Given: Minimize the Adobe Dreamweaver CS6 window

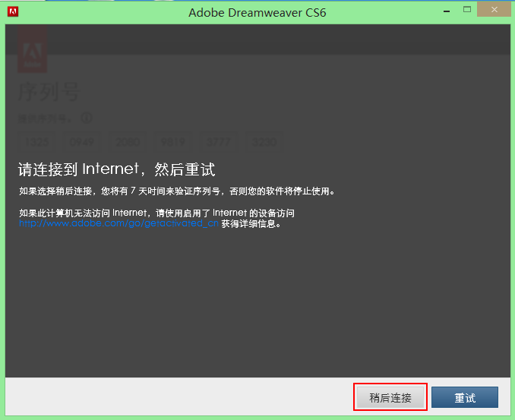Looking at the screenshot, I should coord(447,11).
